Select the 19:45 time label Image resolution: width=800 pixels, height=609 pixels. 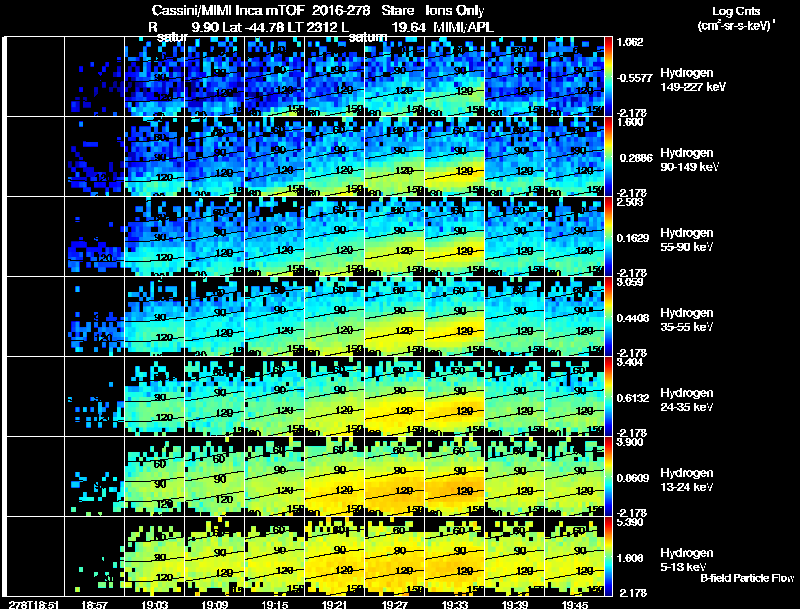pyautogui.click(x=575, y=604)
